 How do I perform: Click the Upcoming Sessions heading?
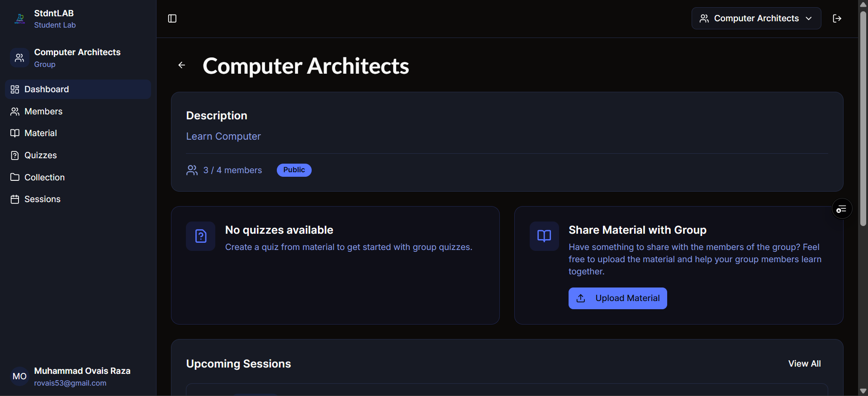click(238, 363)
